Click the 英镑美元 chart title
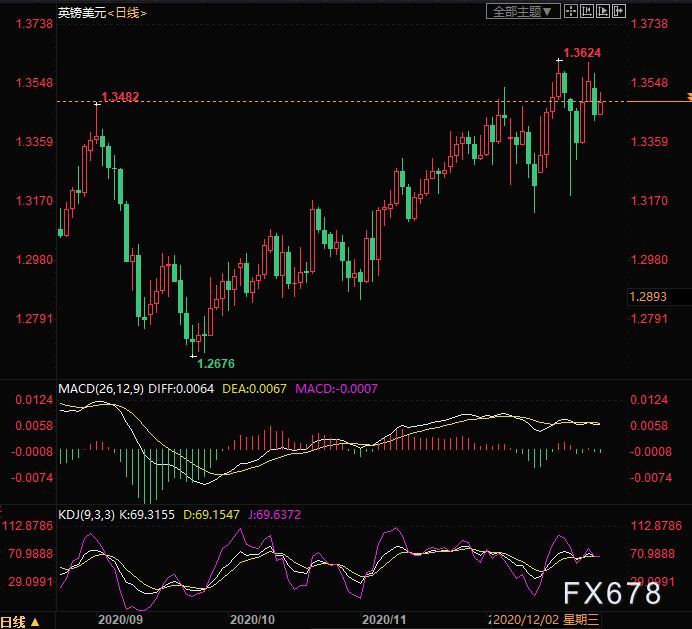 [80, 12]
